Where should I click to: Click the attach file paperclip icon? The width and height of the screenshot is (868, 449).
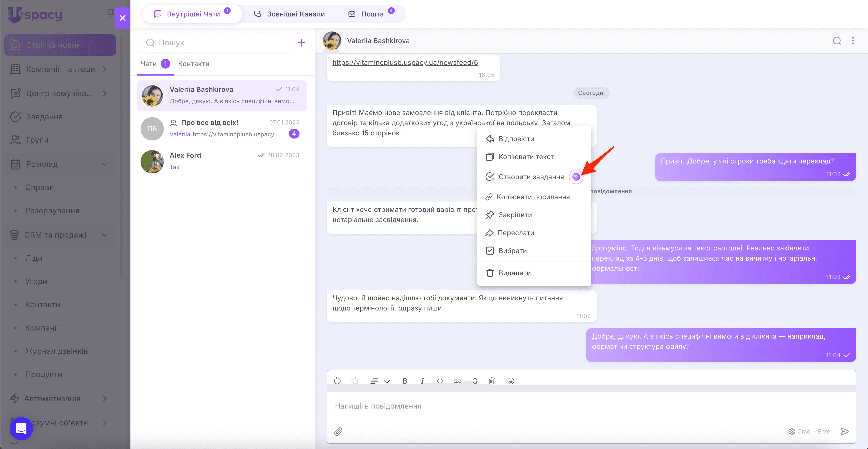338,431
